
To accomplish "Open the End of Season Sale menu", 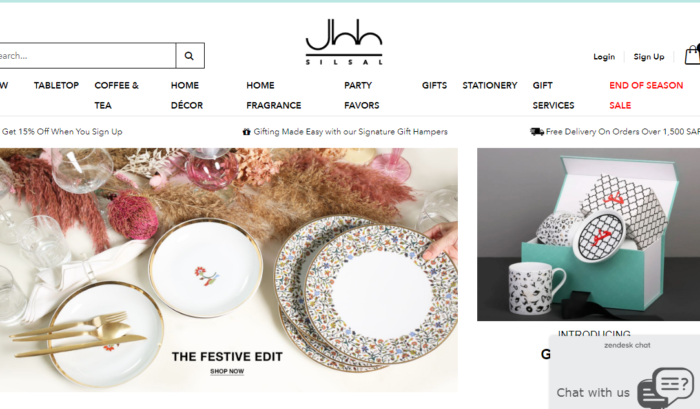I will pos(646,95).
